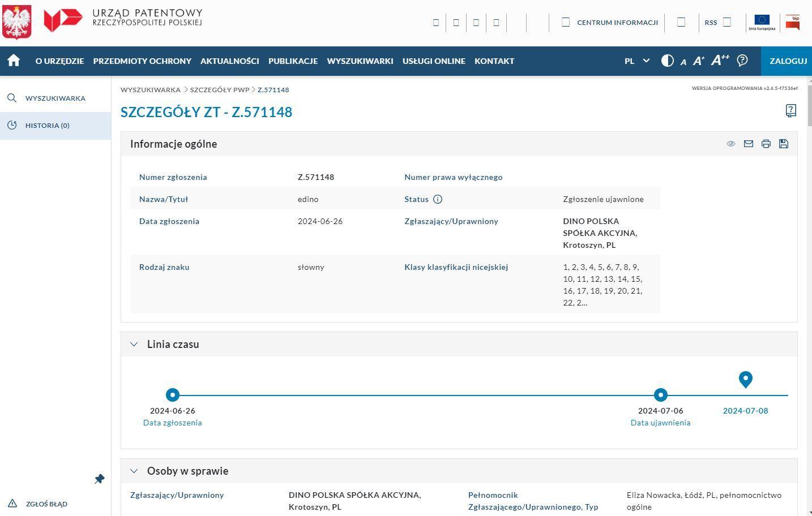Screen dimensions: 812x516
Task: Show the Status info icon tooltip
Action: (x=438, y=199)
